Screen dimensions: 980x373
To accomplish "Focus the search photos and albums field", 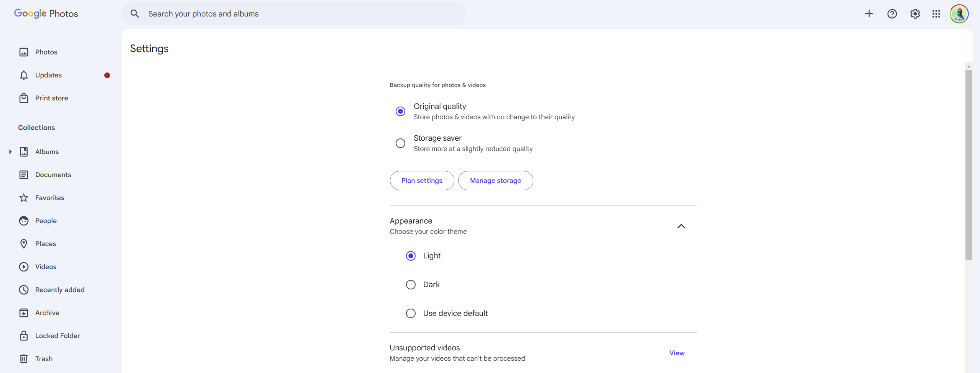I will click(299, 14).
